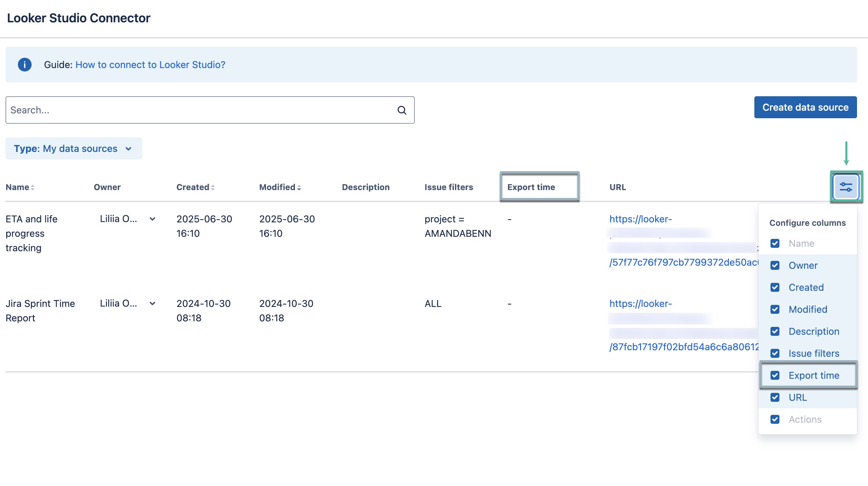Toggle the URL column checkbox
The image size is (868, 486).
[x=775, y=397]
